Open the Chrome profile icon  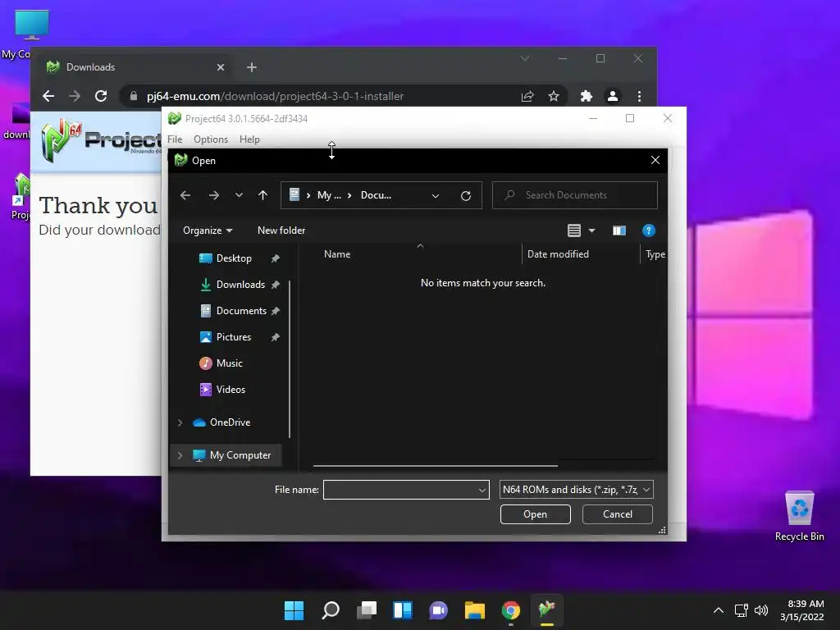pyautogui.click(x=612, y=97)
